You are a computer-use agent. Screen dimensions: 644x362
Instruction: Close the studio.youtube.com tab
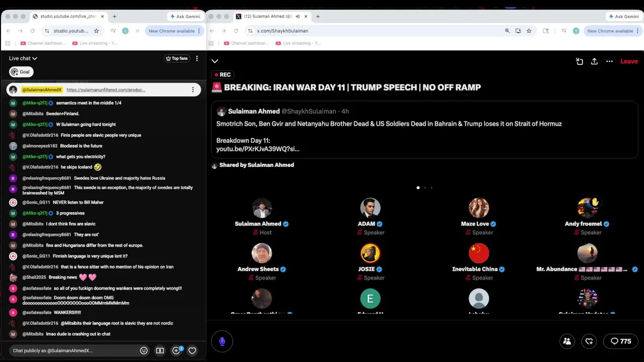click(102, 16)
